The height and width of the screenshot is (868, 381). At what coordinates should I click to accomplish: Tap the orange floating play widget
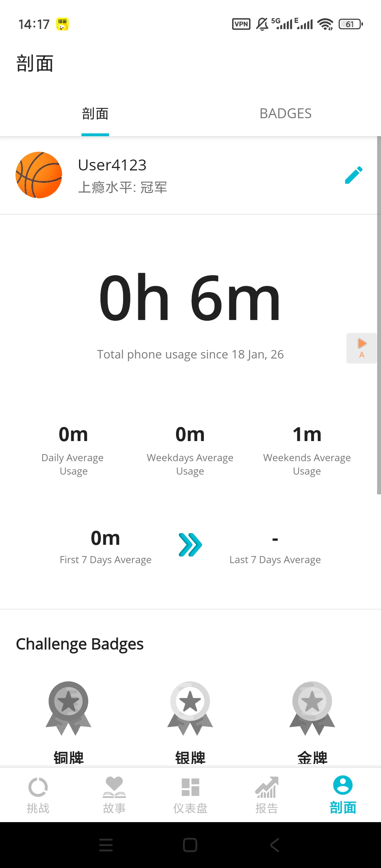click(x=362, y=348)
